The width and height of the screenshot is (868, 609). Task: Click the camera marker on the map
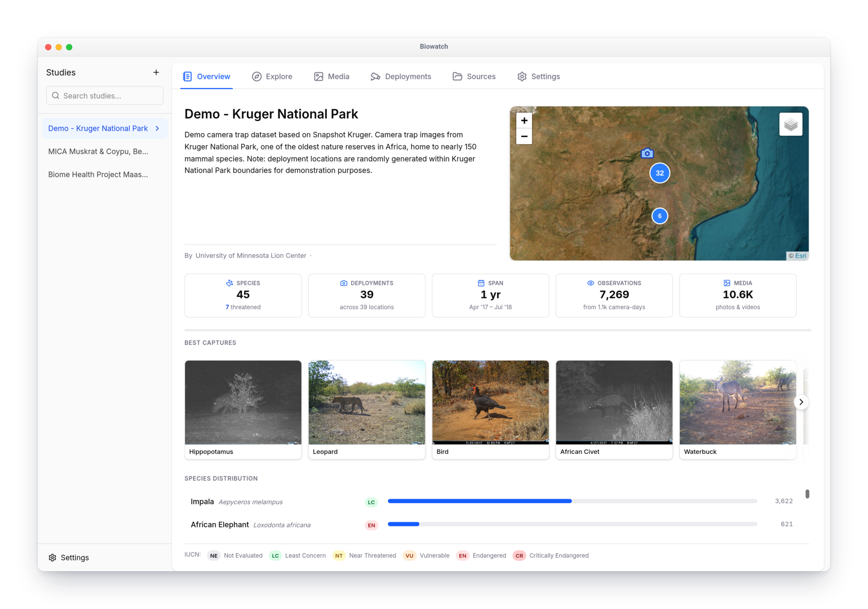click(647, 153)
